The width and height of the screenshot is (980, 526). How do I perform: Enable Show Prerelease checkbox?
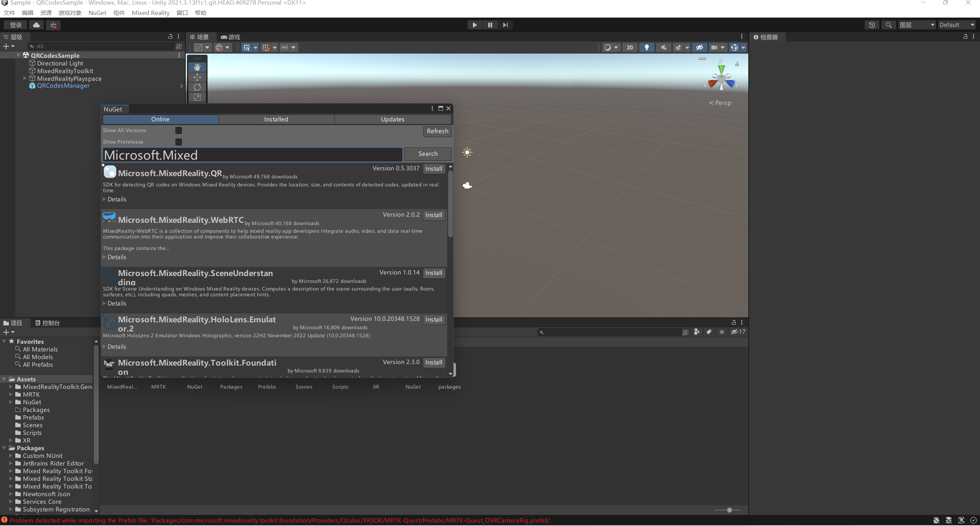point(178,142)
